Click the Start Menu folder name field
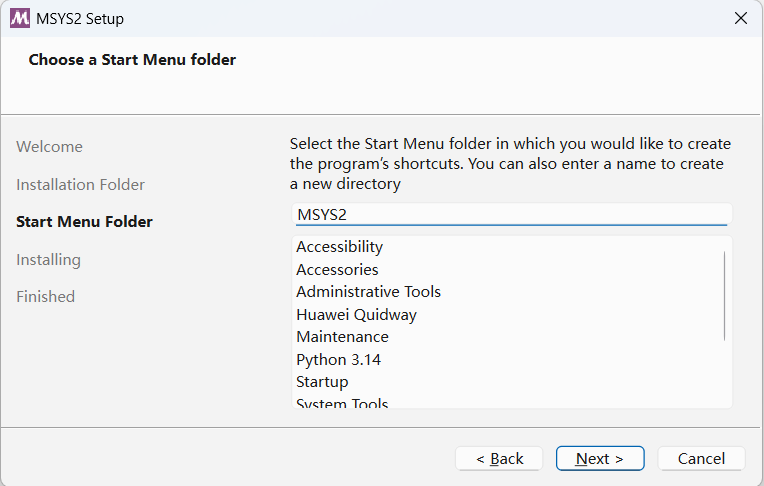 click(510, 214)
